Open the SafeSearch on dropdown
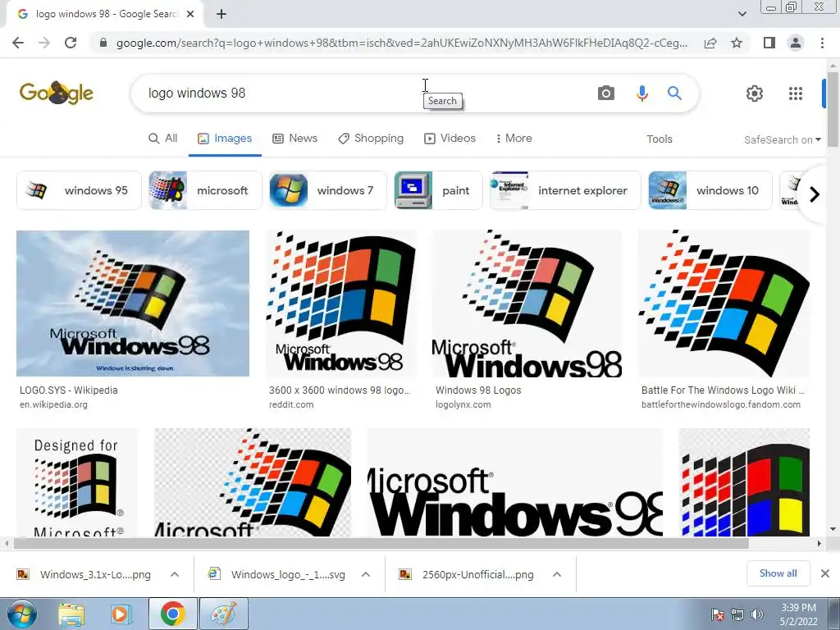840x630 pixels. point(782,139)
